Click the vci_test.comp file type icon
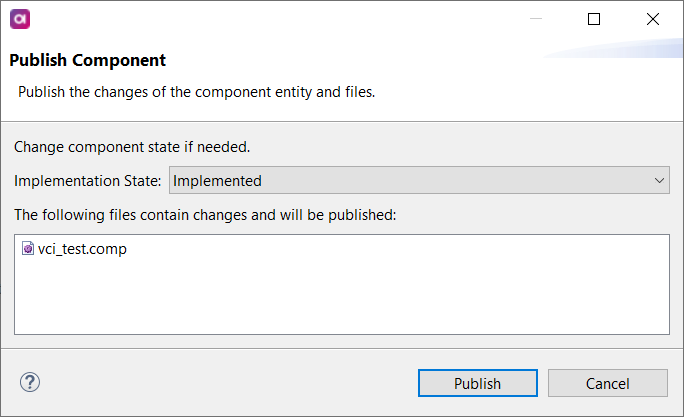 coord(27,250)
